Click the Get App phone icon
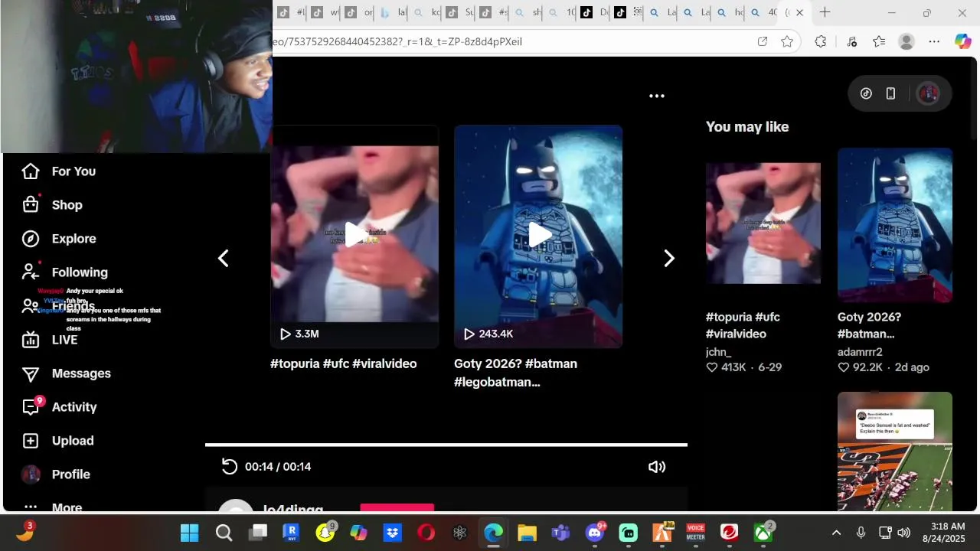980x551 pixels. click(890, 93)
